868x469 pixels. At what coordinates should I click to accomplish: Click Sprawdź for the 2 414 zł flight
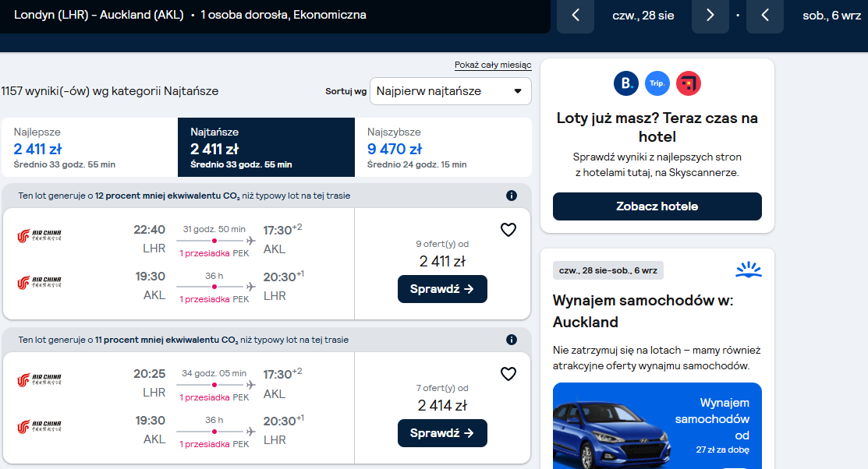pos(442,433)
